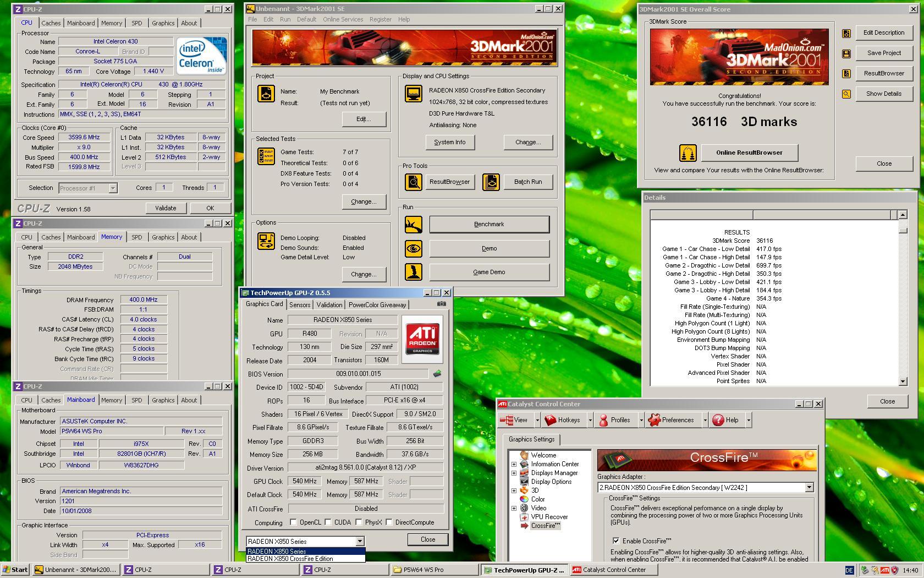Click the Edit Description icon in the score window

tap(846, 33)
